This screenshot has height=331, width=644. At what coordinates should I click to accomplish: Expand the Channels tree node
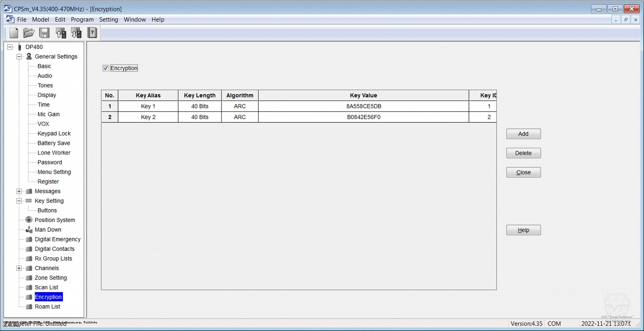click(x=19, y=268)
